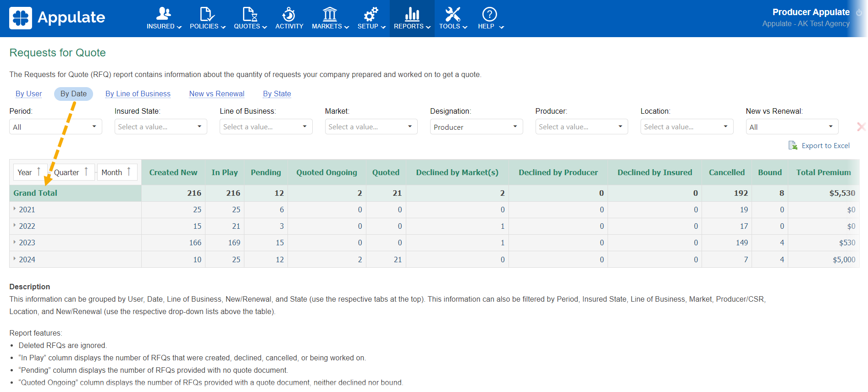The height and width of the screenshot is (392, 868).
Task: Click the Appulate clover logo icon
Action: pyautogui.click(x=21, y=18)
